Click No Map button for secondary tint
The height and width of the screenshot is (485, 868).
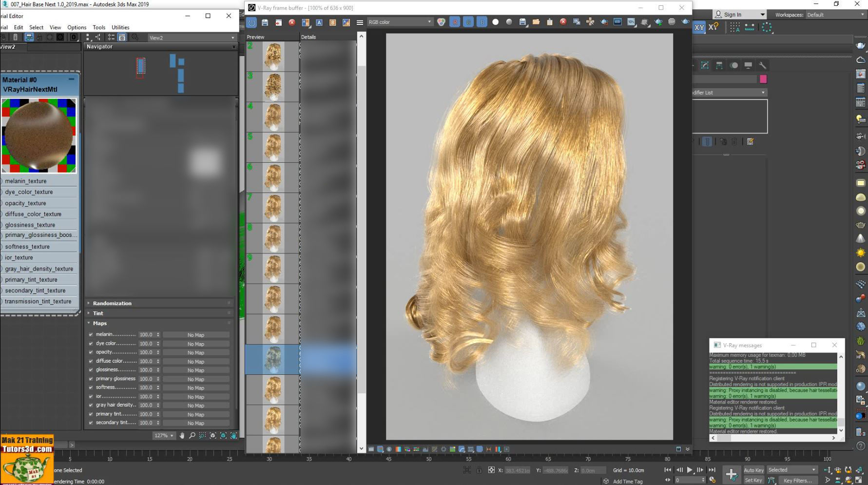[x=196, y=423]
